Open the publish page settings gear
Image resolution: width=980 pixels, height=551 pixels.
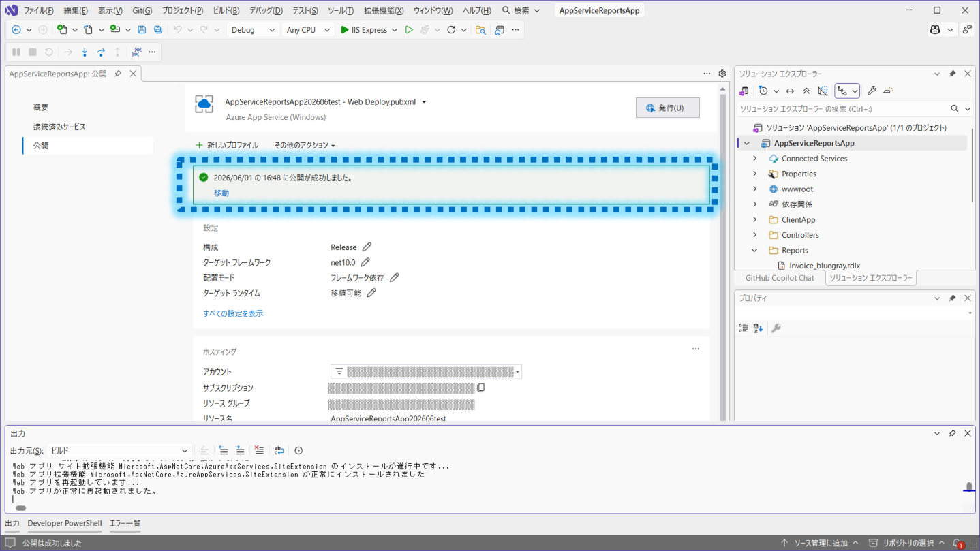(722, 74)
